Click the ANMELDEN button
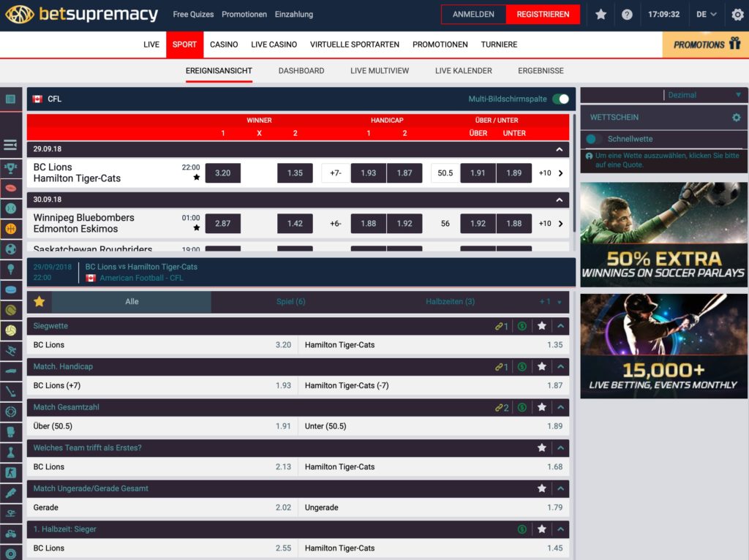The image size is (749, 560). click(x=473, y=15)
